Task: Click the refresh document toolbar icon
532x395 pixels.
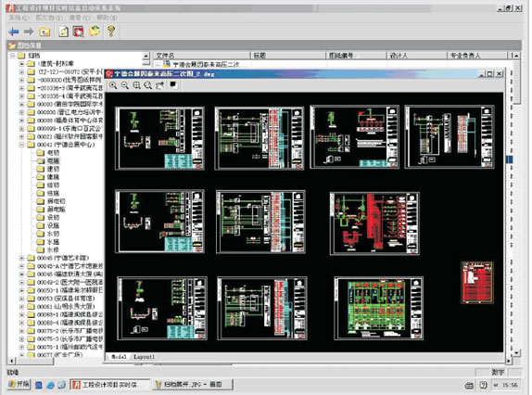Action: [63, 32]
